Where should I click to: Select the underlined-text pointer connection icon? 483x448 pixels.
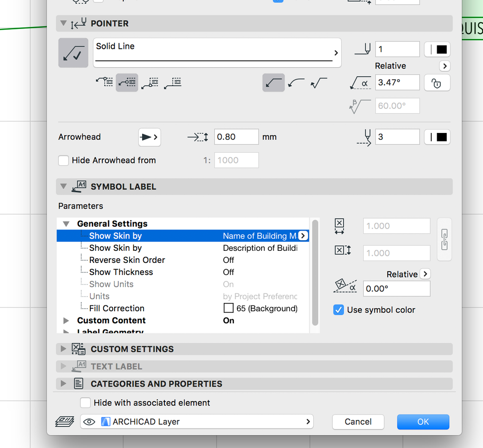click(x=172, y=83)
